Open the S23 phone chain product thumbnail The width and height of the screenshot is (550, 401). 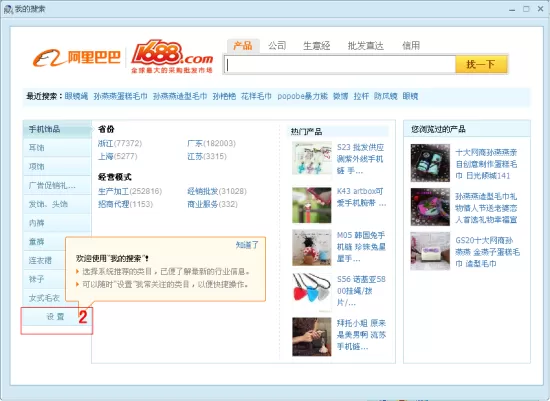click(312, 158)
